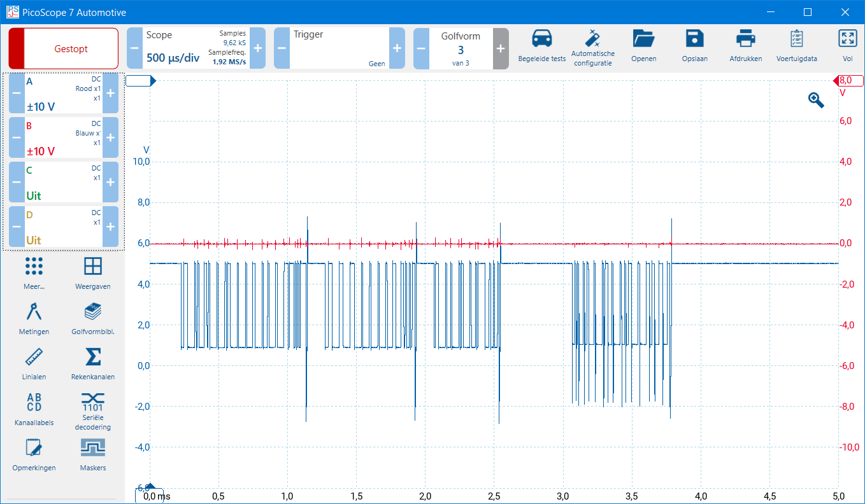
Task: Open the Weergaven views menu
Action: pos(93,272)
